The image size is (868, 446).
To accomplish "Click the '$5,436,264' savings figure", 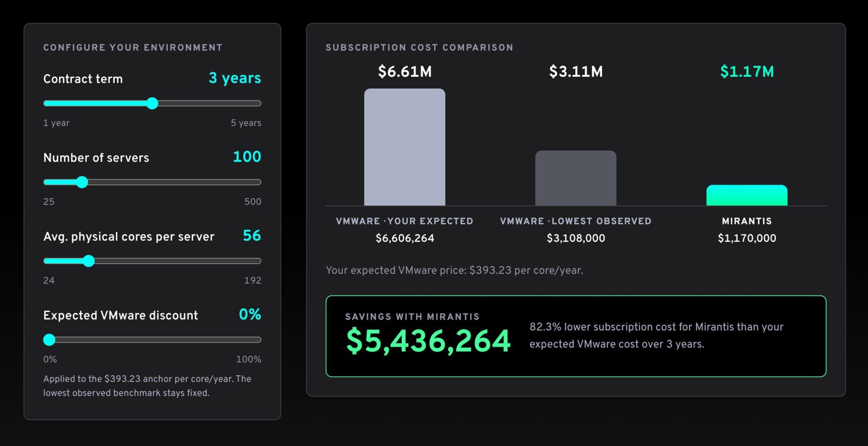I will click(x=428, y=341).
